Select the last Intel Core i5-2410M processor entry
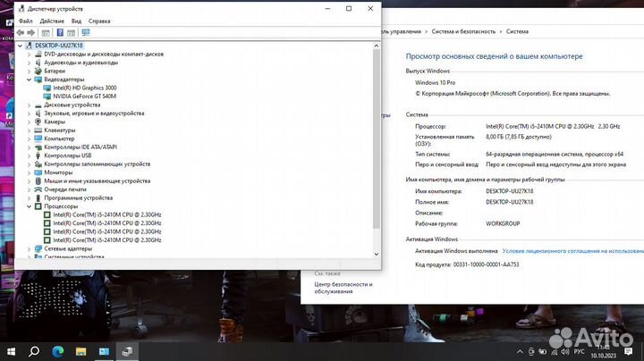Screen dimensions: 644x361 106,240
